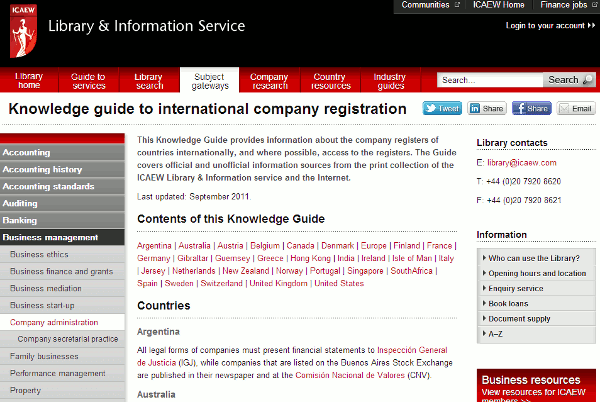Jump to Belgium in contents
This screenshot has width=600, height=402.
[x=265, y=246]
